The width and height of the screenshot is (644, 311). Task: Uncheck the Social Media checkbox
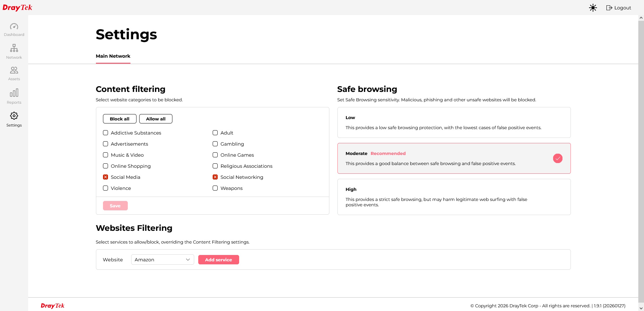click(105, 177)
